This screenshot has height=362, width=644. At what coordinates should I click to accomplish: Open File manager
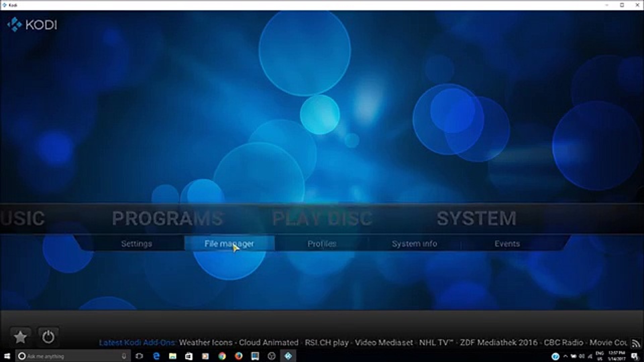(x=229, y=244)
